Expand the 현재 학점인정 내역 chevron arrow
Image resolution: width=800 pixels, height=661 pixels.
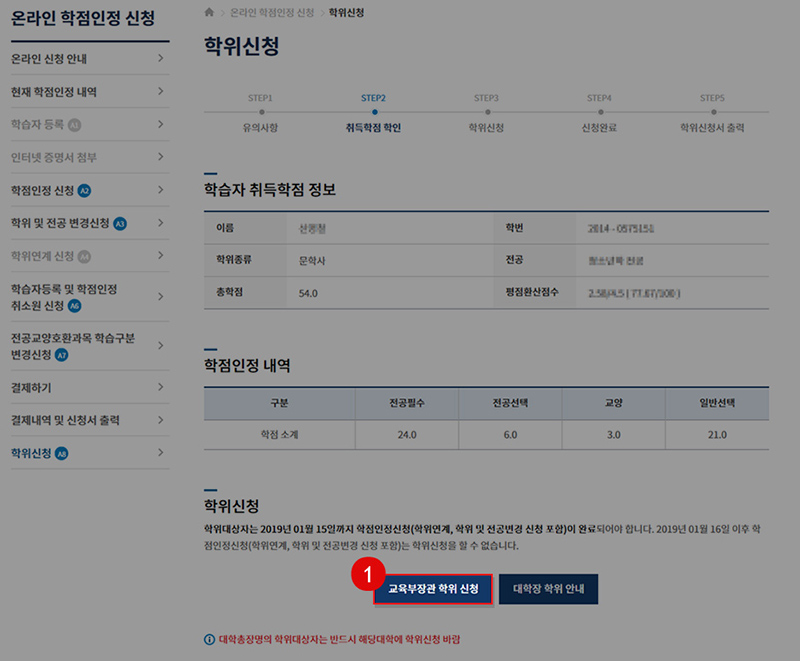(x=160, y=92)
